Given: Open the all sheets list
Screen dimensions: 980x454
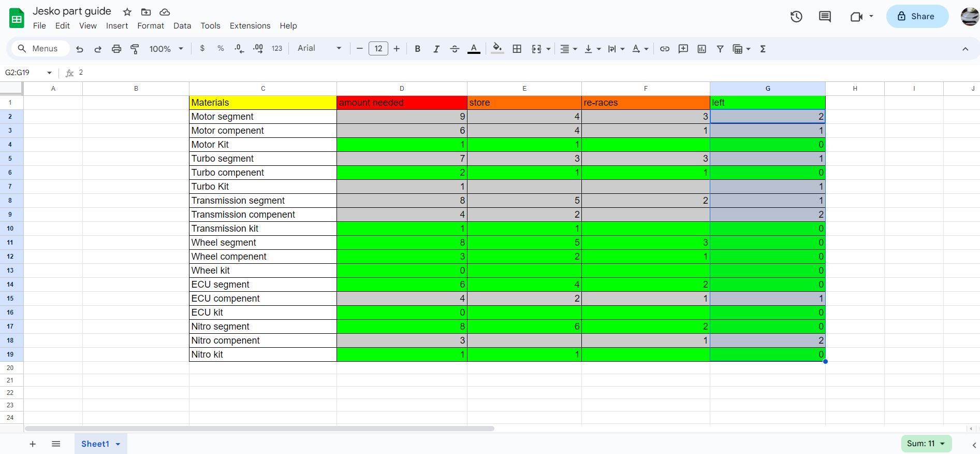Looking at the screenshot, I should pos(56,444).
